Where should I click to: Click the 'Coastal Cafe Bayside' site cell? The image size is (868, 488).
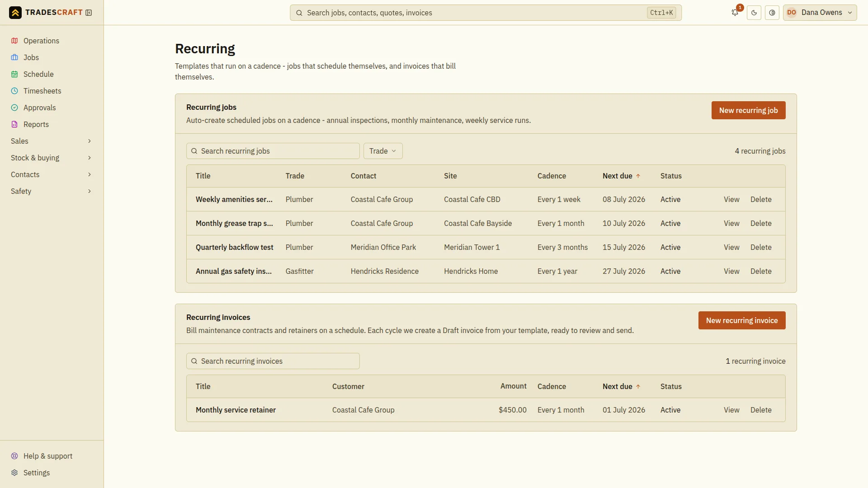(x=478, y=223)
